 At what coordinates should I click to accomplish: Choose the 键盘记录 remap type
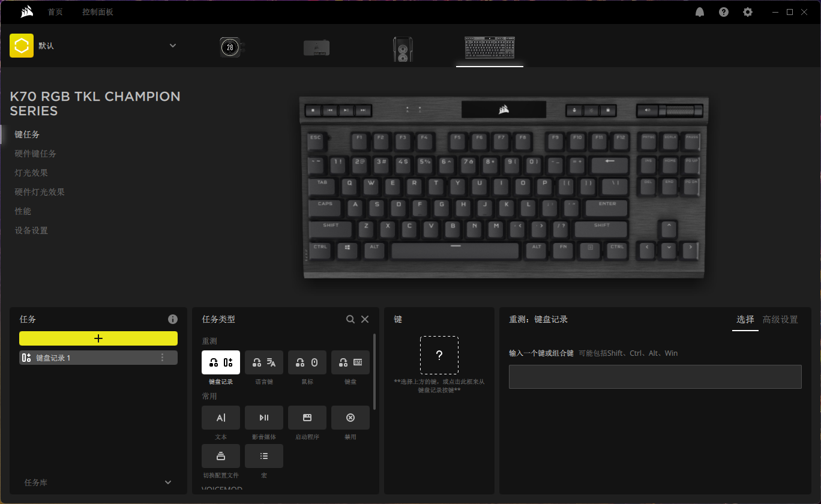(x=221, y=362)
